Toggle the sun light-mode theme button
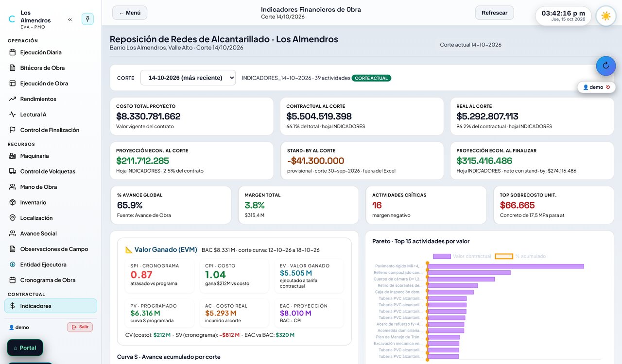Image resolution: width=622 pixels, height=364 pixels. click(x=606, y=16)
